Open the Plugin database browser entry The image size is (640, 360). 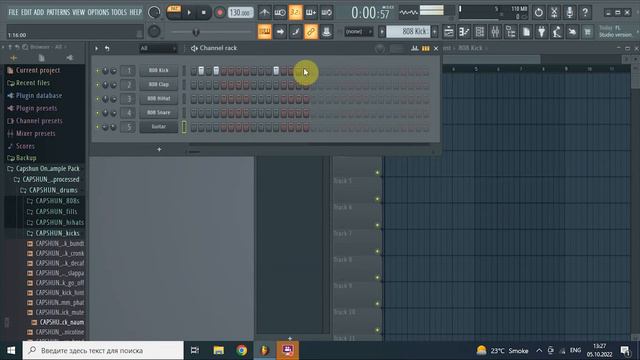(35, 96)
